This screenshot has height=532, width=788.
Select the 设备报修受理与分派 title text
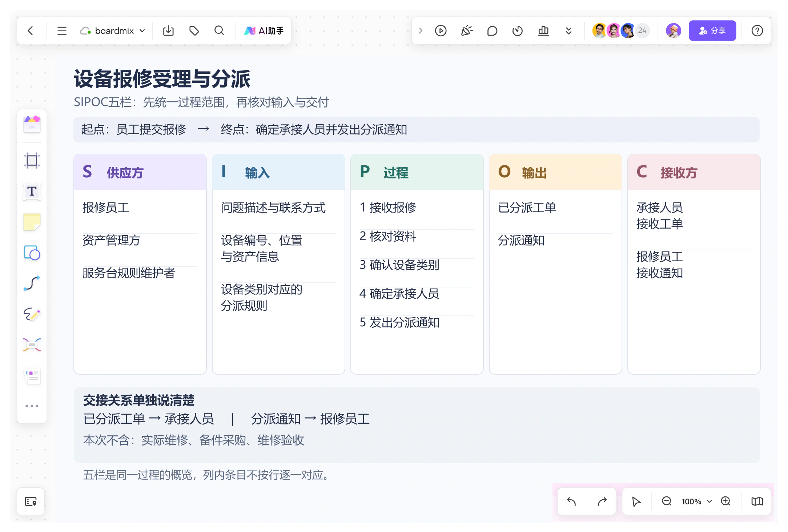[162, 79]
